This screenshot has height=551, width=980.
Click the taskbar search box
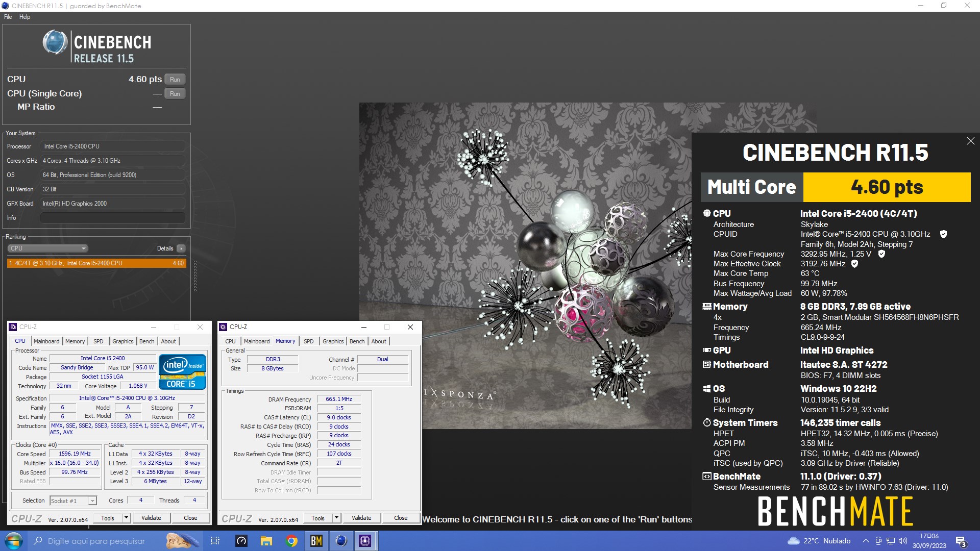point(115,541)
